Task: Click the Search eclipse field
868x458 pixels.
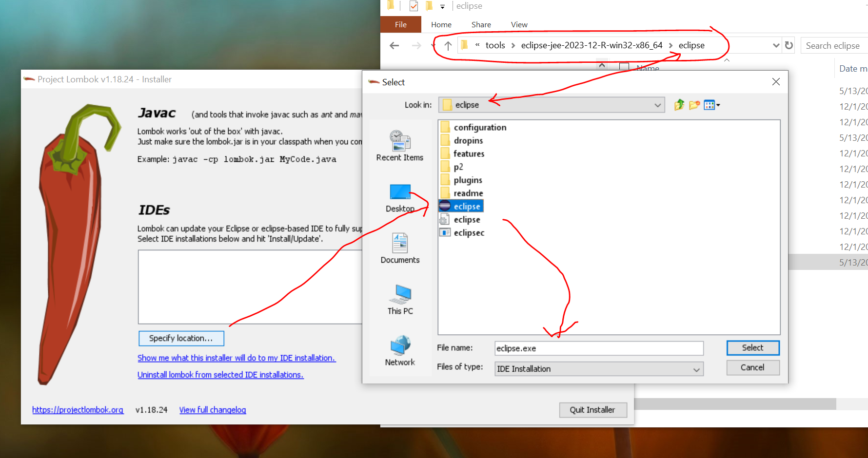Action: 835,45
